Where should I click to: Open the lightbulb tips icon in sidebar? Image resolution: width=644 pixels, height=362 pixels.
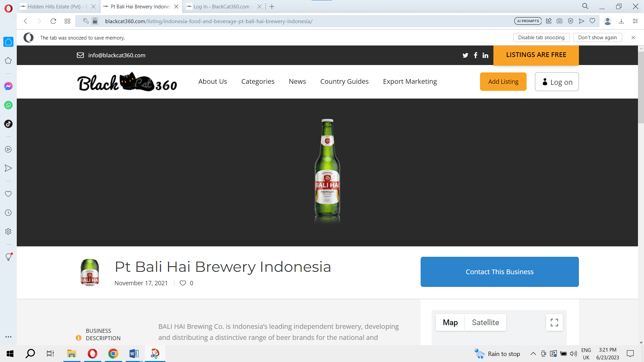(x=9, y=257)
